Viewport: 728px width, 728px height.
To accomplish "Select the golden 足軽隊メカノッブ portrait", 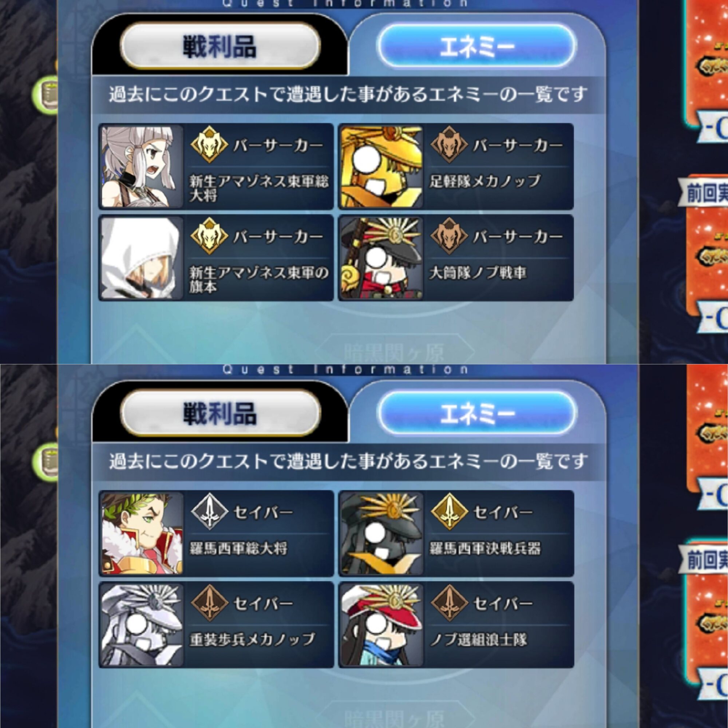I will [x=382, y=167].
